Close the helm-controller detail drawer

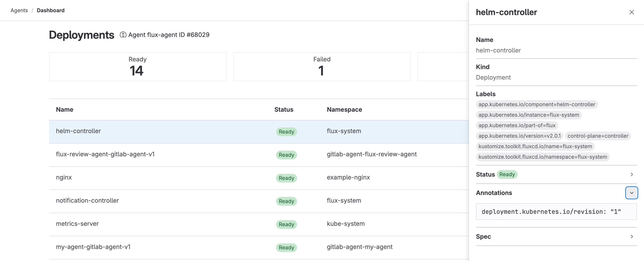pyautogui.click(x=632, y=12)
